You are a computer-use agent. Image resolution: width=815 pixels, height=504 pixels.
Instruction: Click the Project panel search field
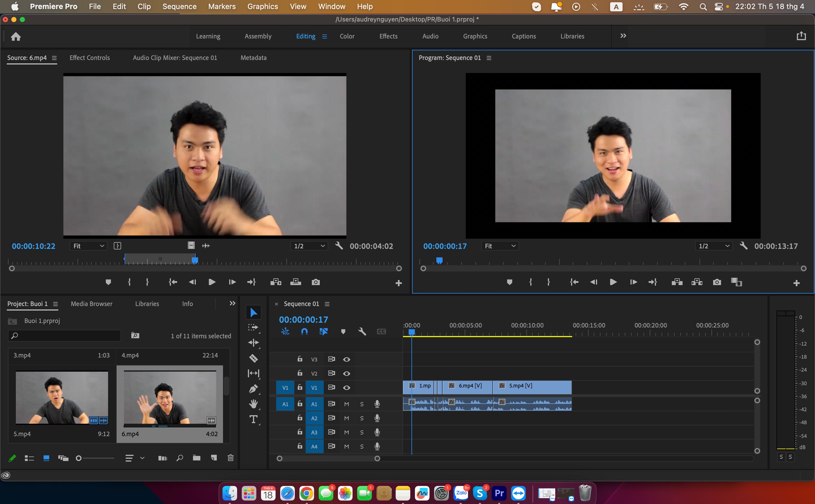point(64,336)
